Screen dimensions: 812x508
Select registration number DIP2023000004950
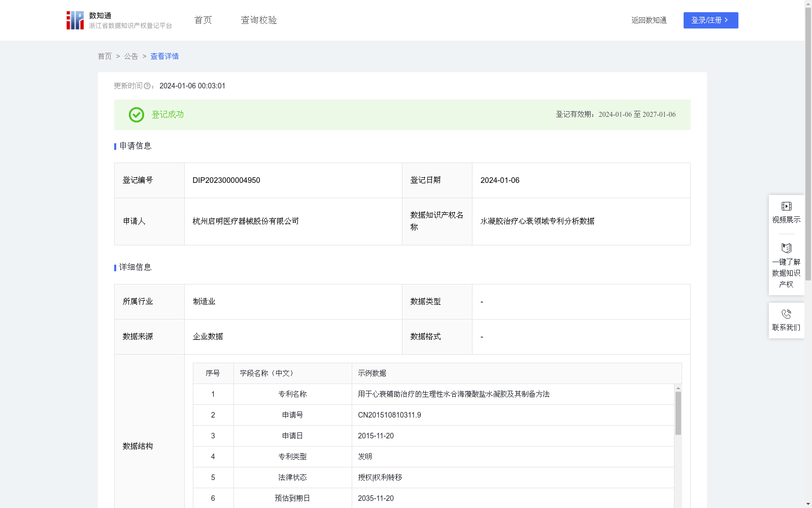(226, 180)
